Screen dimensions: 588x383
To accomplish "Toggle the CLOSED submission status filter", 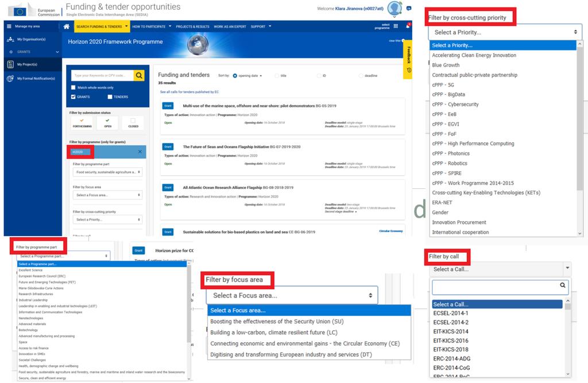I will point(133,123).
